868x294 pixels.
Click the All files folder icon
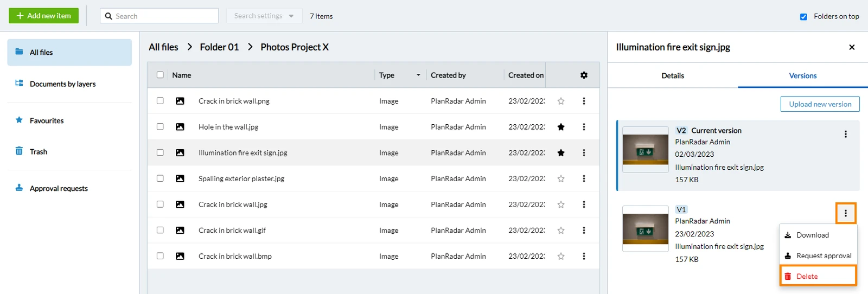(19, 52)
